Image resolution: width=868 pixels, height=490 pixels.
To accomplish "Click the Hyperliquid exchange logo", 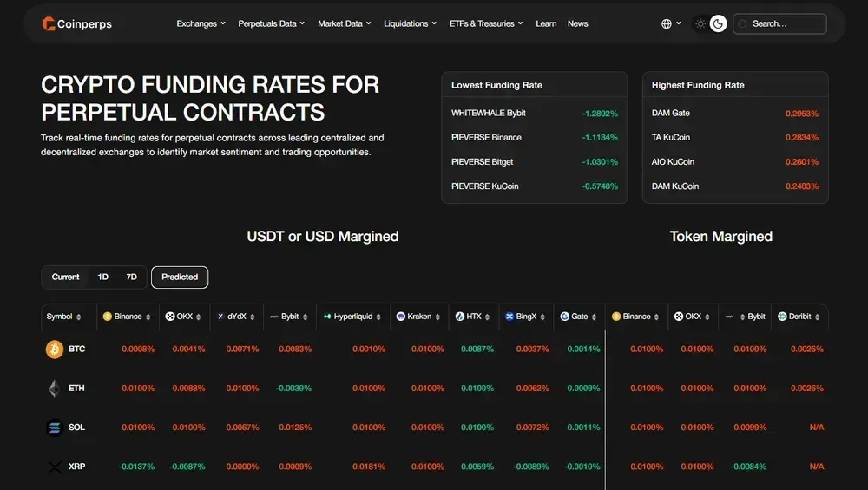I will 327,317.
